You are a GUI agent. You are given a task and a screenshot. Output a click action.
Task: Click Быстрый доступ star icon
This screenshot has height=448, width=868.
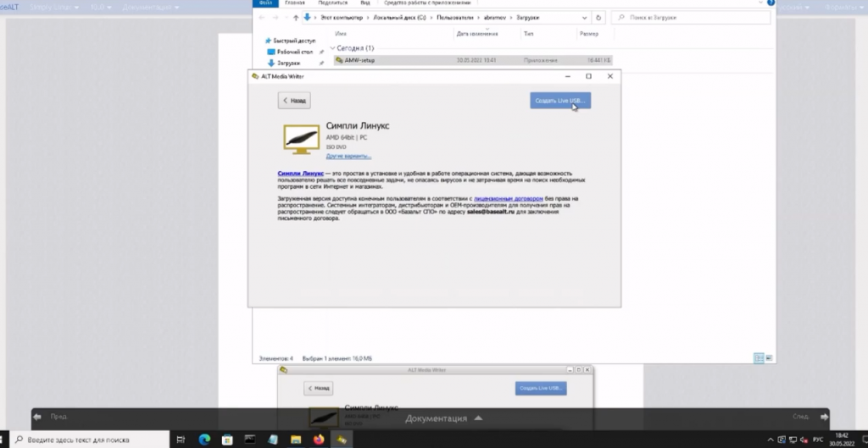269,41
